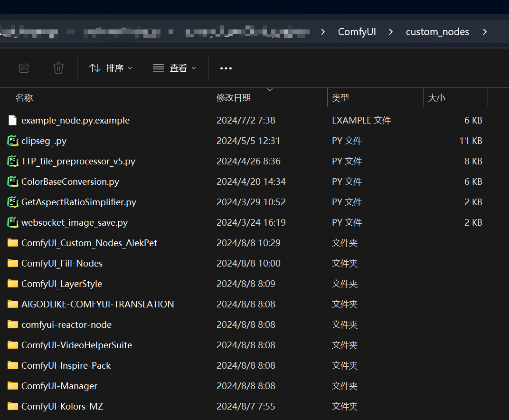Click the Share icon in the toolbar

click(x=24, y=68)
